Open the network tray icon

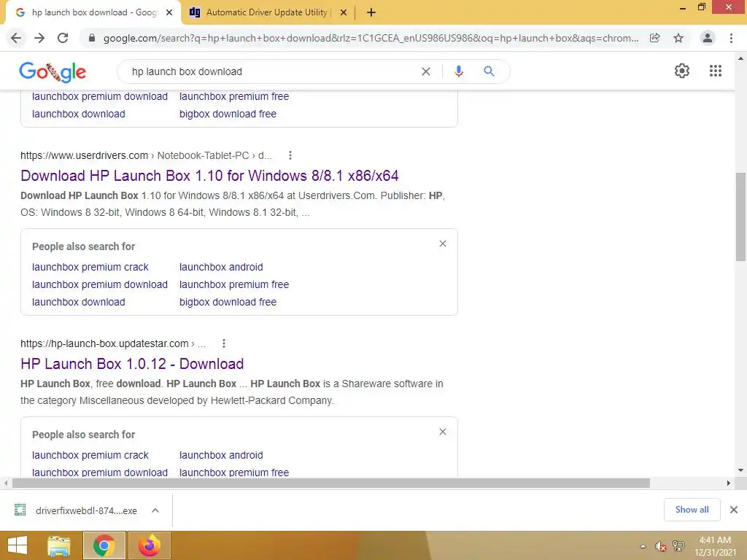(x=678, y=546)
